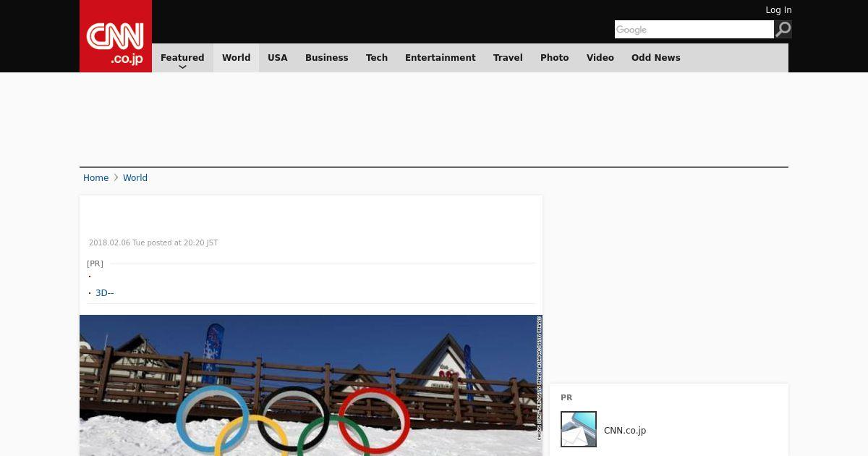
Task: Select the Photo menu item
Action: pos(555,58)
